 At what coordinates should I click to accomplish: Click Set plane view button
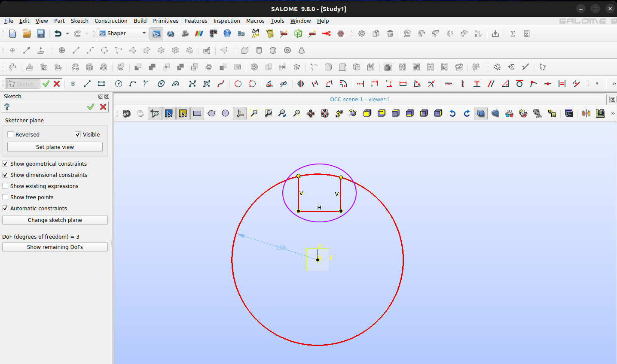coord(55,147)
